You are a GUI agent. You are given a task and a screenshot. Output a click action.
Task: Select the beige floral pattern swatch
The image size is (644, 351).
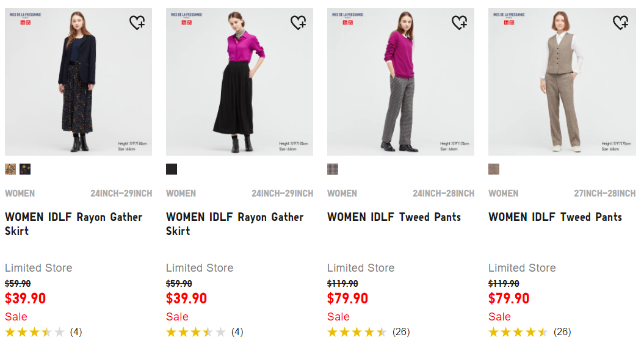point(10,169)
